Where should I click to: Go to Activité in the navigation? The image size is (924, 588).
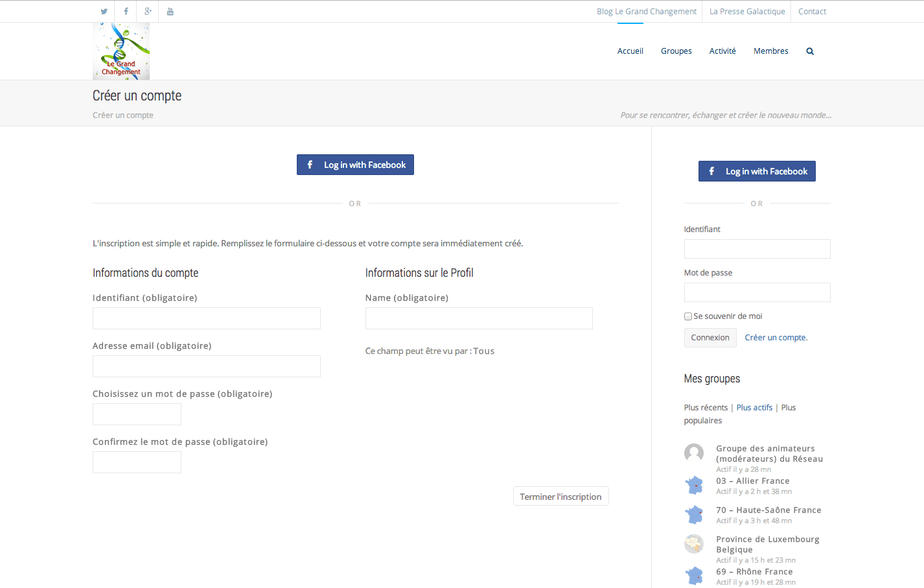[x=722, y=51]
